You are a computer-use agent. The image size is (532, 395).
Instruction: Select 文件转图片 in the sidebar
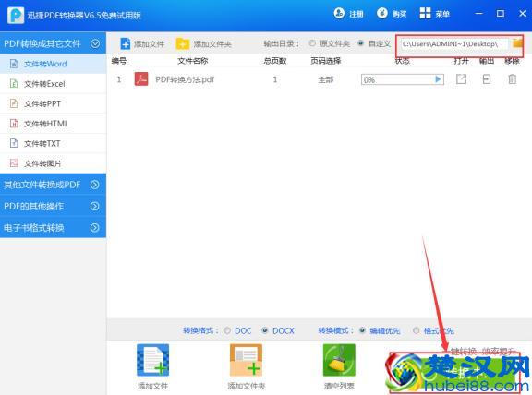pos(53,163)
